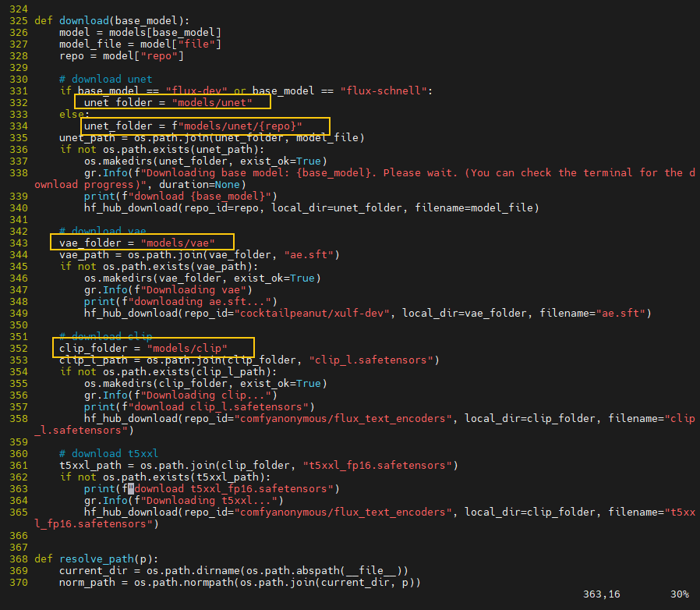Click line number 368
Viewport: 700px width, 610px height.
(x=19, y=559)
